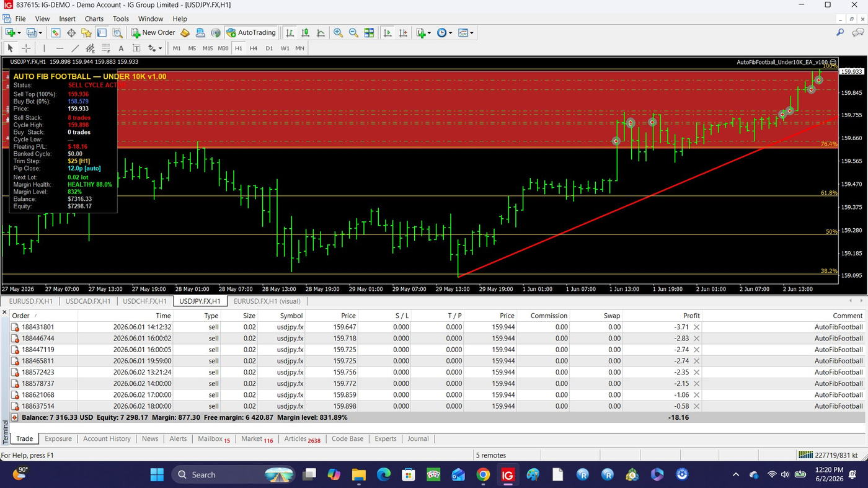The image size is (868, 488).
Task: Expand the Profiles dropdown arrow
Action: tap(40, 33)
